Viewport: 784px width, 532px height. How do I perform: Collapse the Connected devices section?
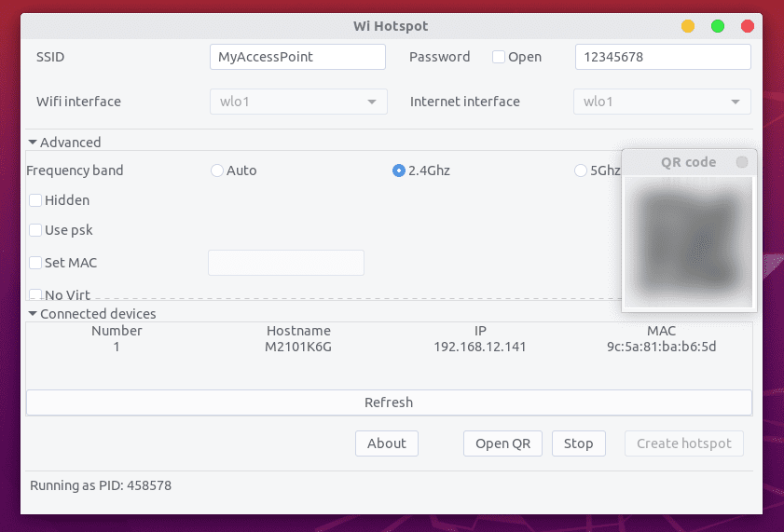33,314
